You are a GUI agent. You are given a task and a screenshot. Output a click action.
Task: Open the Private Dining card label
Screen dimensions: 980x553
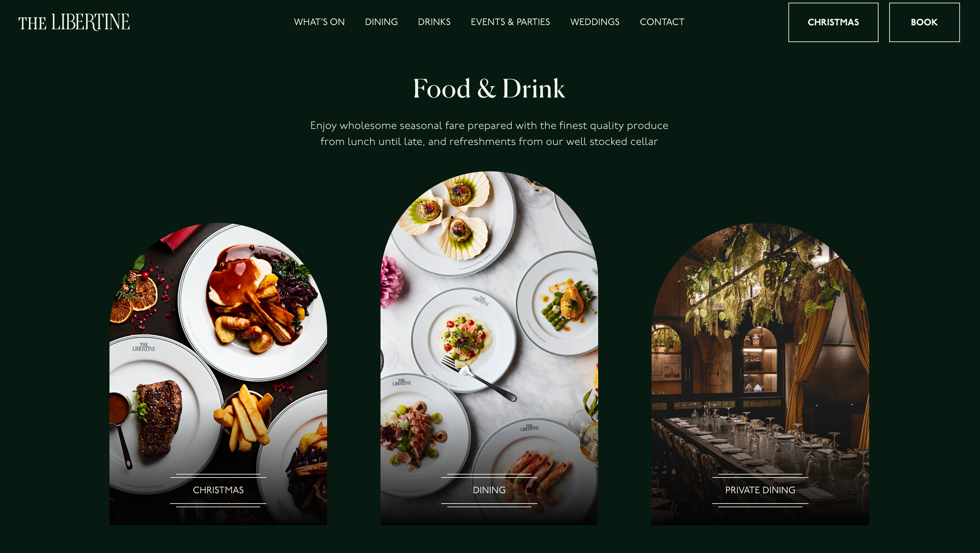point(760,490)
